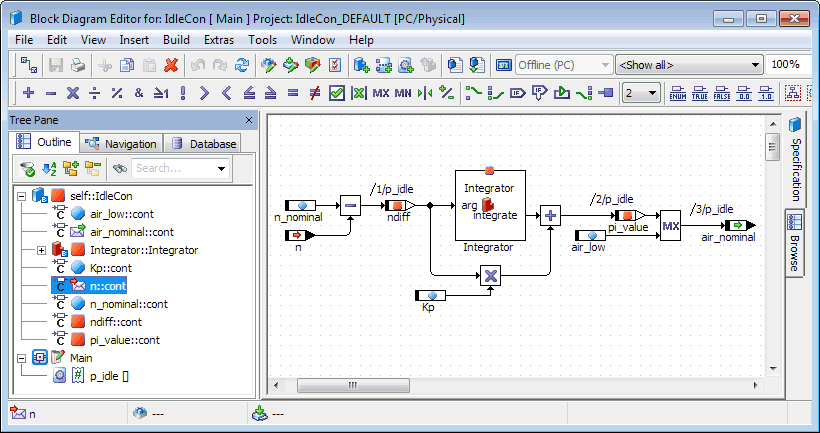
Task: Open the Browse side tab
Action: point(794,243)
